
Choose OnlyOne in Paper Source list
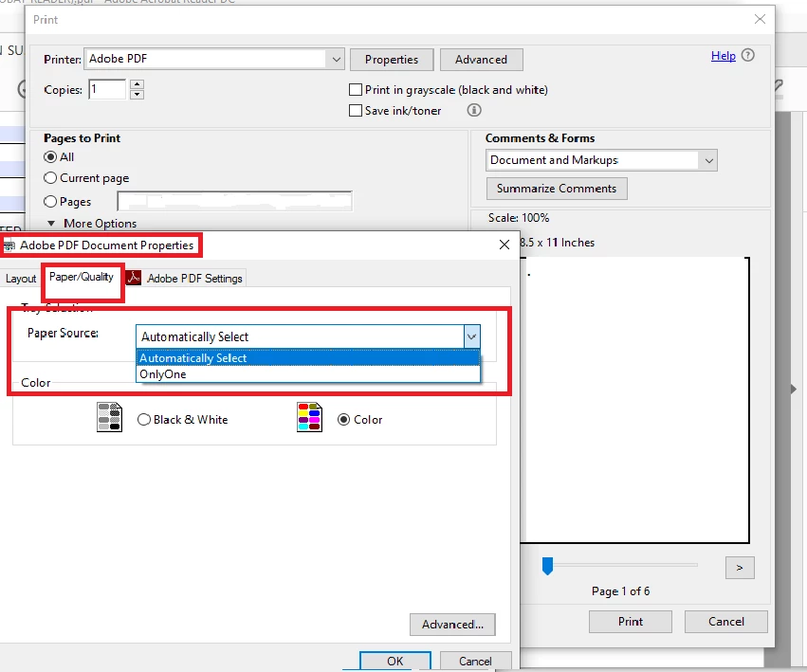(x=308, y=374)
